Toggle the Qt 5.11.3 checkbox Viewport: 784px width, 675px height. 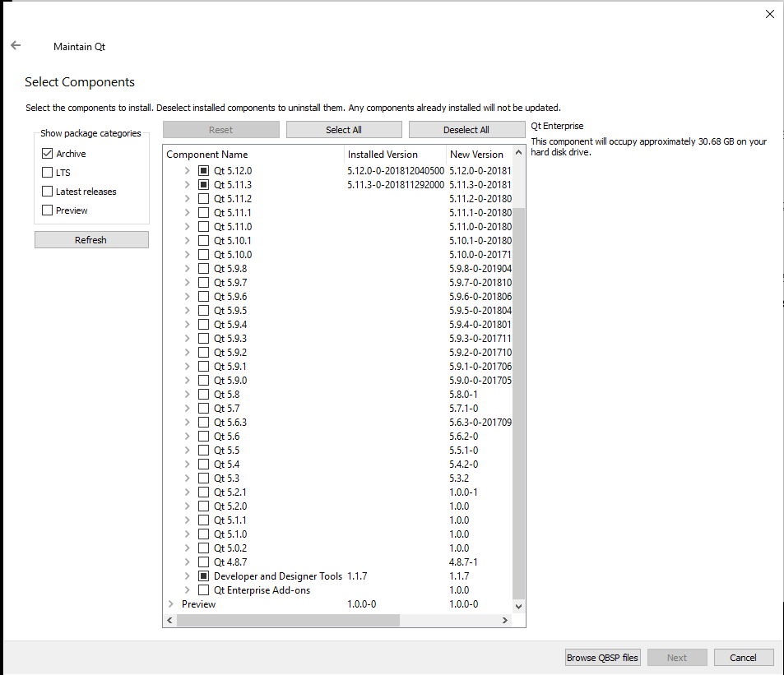[x=203, y=185]
